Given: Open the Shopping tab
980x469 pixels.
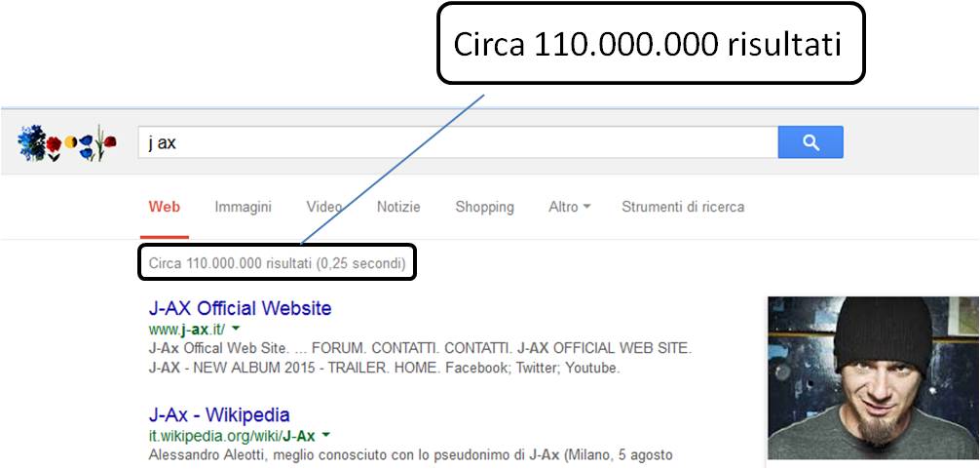Looking at the screenshot, I should click(484, 207).
